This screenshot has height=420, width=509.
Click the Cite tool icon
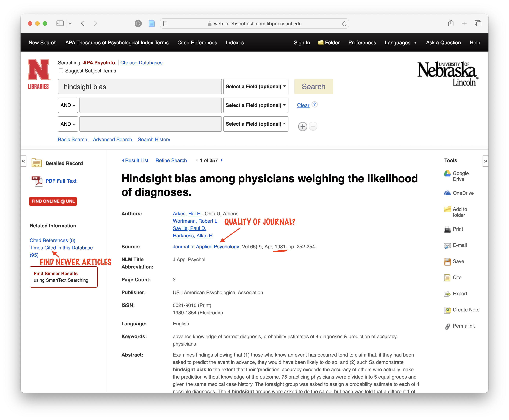click(x=447, y=277)
